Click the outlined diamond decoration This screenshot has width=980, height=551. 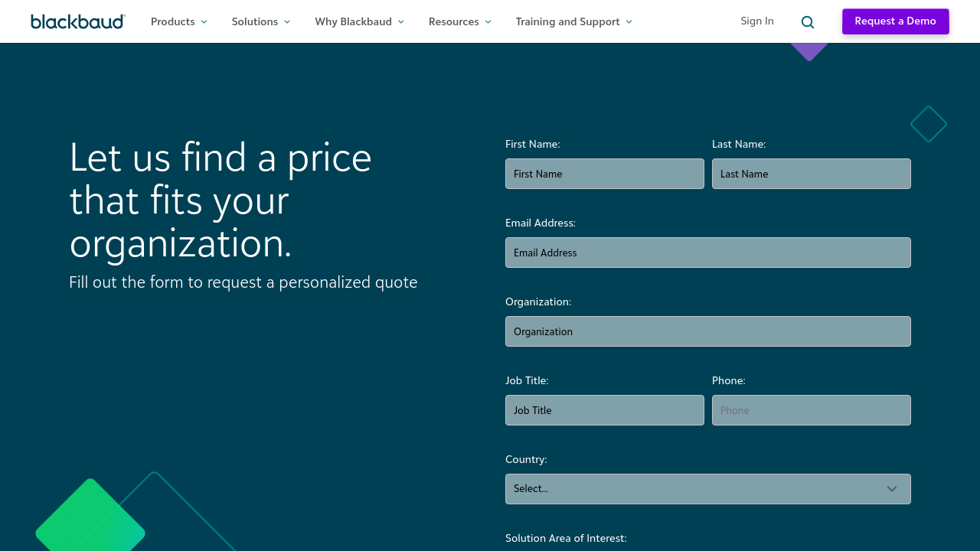tap(928, 124)
